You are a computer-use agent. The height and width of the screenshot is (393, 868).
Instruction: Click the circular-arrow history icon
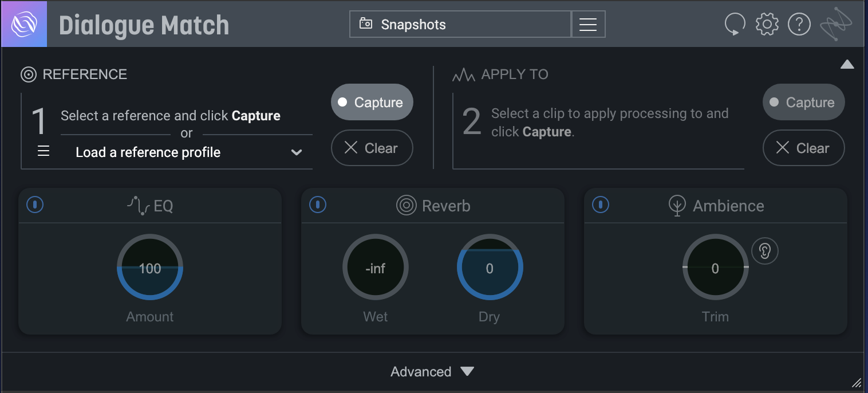pyautogui.click(x=735, y=24)
